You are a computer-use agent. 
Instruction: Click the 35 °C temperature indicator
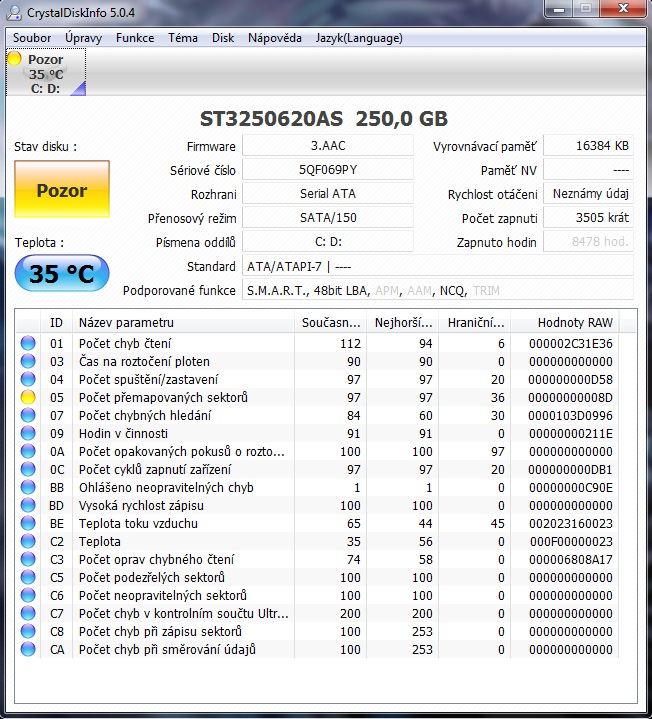(x=62, y=273)
